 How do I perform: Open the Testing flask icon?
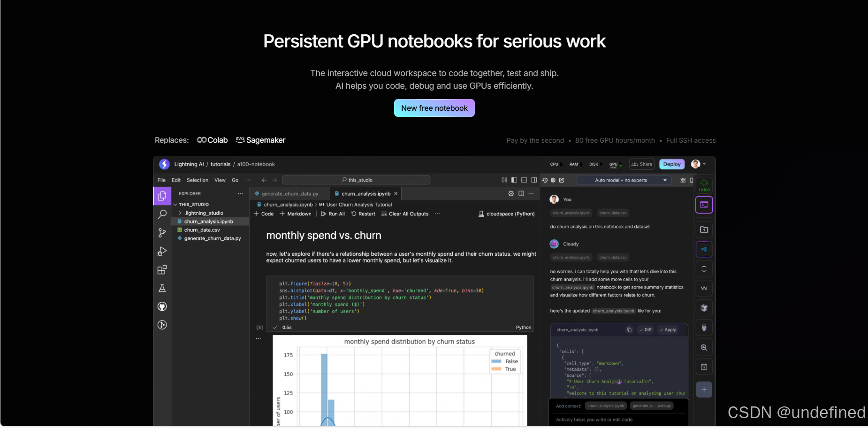coord(162,288)
